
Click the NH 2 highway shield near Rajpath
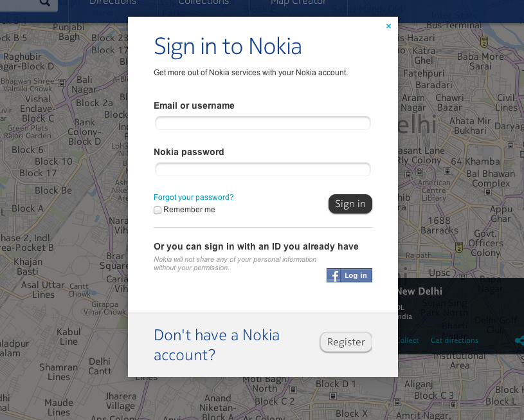click(x=458, y=247)
